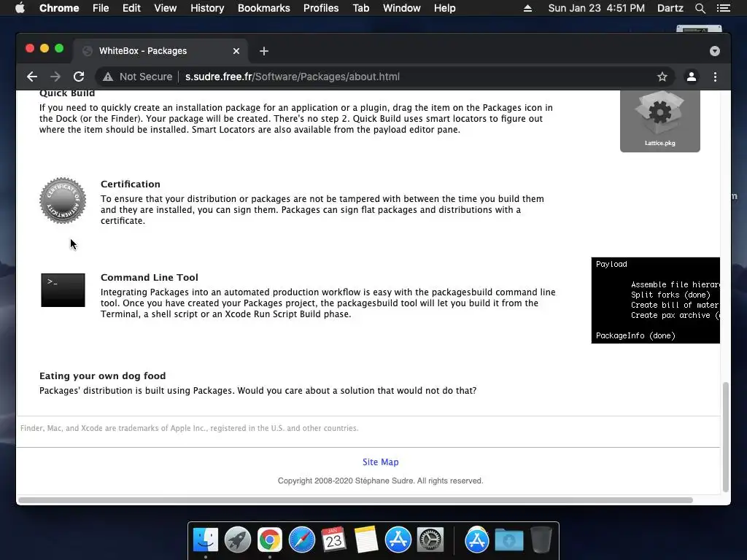Open the Downloads folder in Dock
The image size is (747, 560).
point(508,540)
